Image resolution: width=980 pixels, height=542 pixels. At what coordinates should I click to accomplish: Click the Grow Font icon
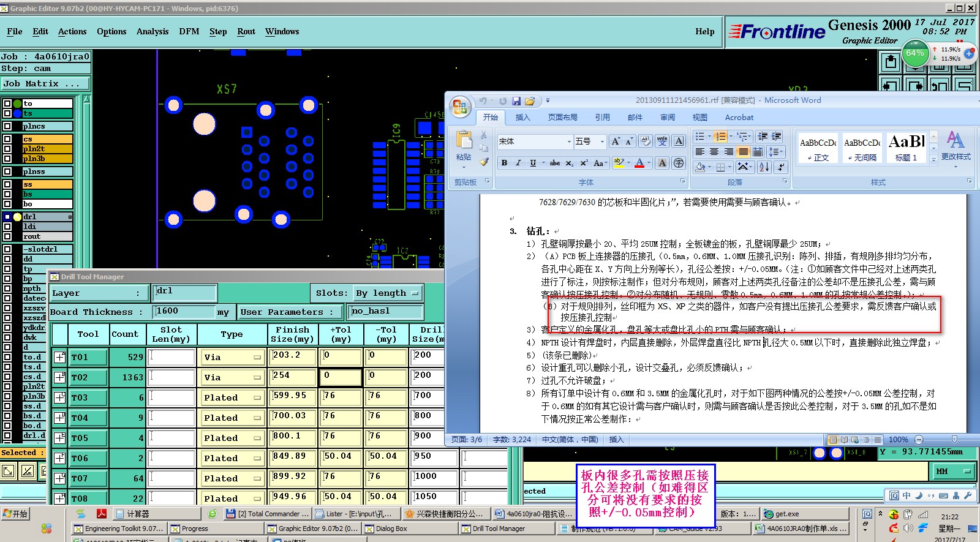(616, 141)
